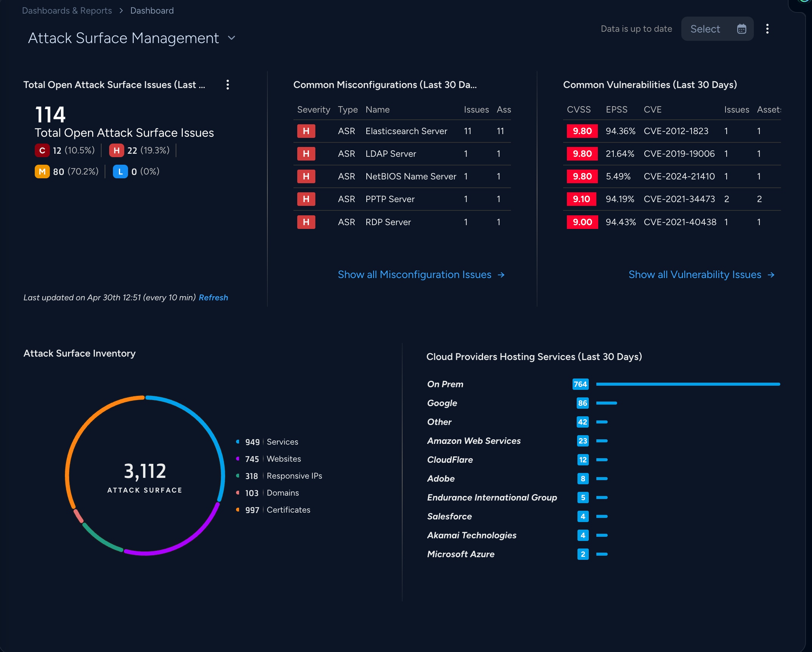Viewport: 812px width, 652px height.
Task: Click the Services legend entry 949
Action: pos(267,442)
